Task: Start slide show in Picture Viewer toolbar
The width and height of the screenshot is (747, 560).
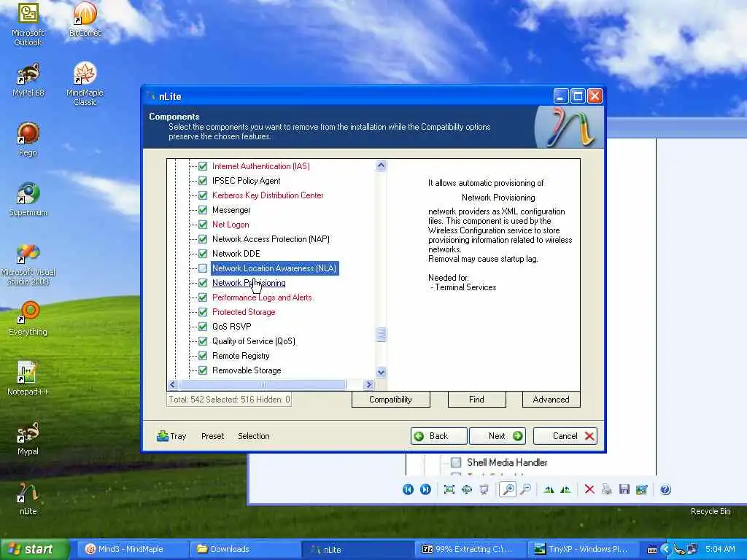Action: click(484, 489)
